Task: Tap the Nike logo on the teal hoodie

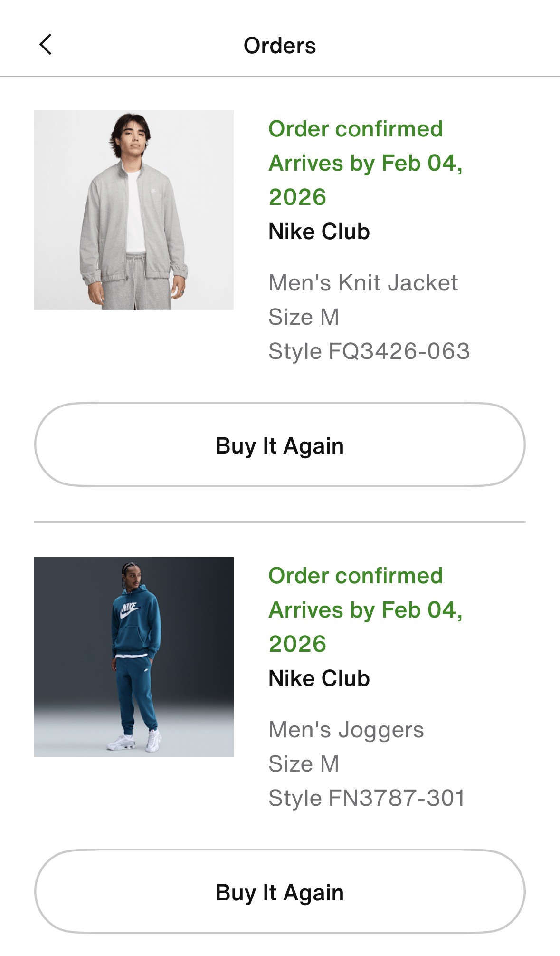Action: tap(131, 610)
